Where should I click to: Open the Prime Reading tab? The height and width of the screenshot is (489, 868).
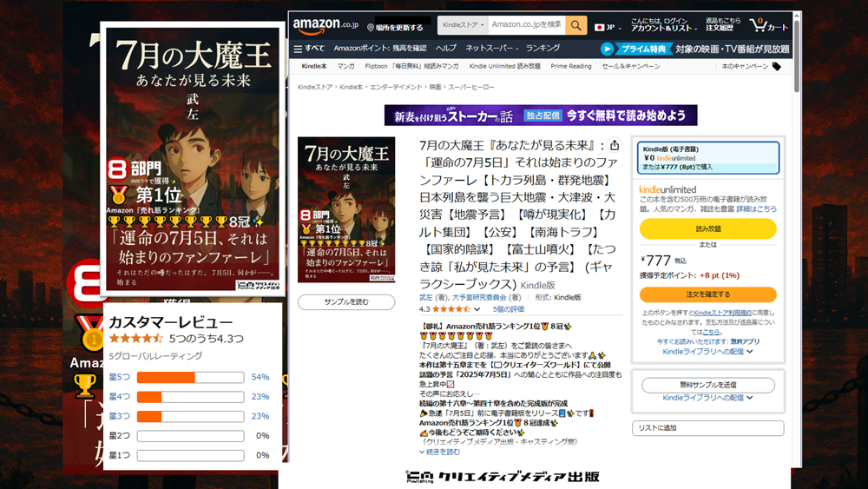571,67
